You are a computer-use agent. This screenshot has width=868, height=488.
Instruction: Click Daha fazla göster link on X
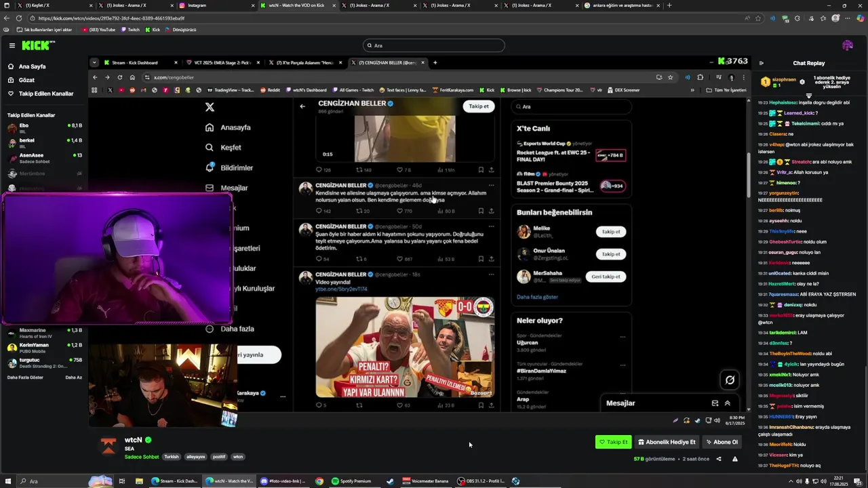[537, 297]
